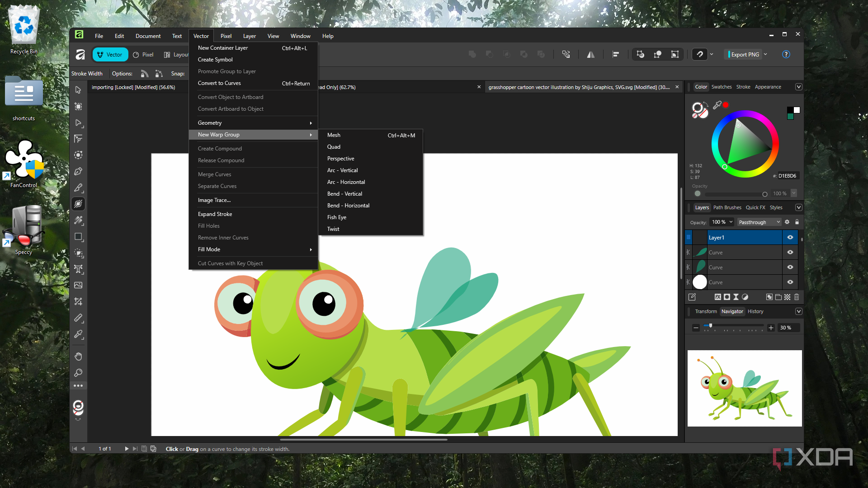Click the Export PNG button

pyautogui.click(x=744, y=54)
